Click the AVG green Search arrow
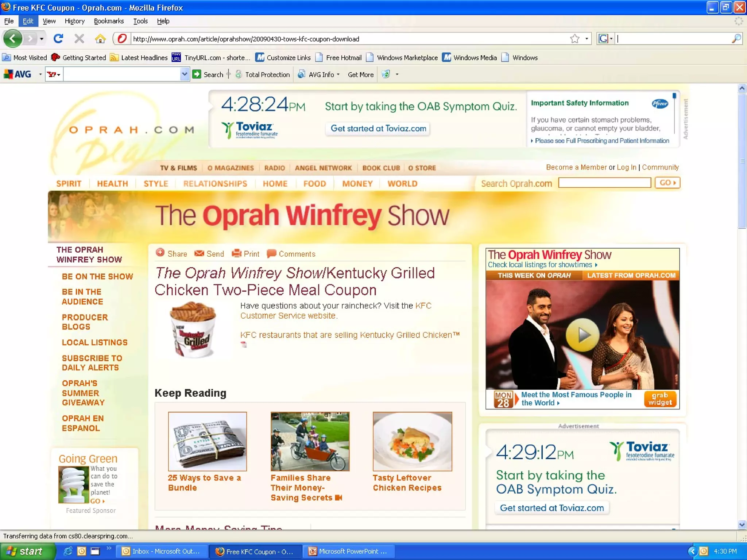The height and width of the screenshot is (560, 747). tap(197, 74)
